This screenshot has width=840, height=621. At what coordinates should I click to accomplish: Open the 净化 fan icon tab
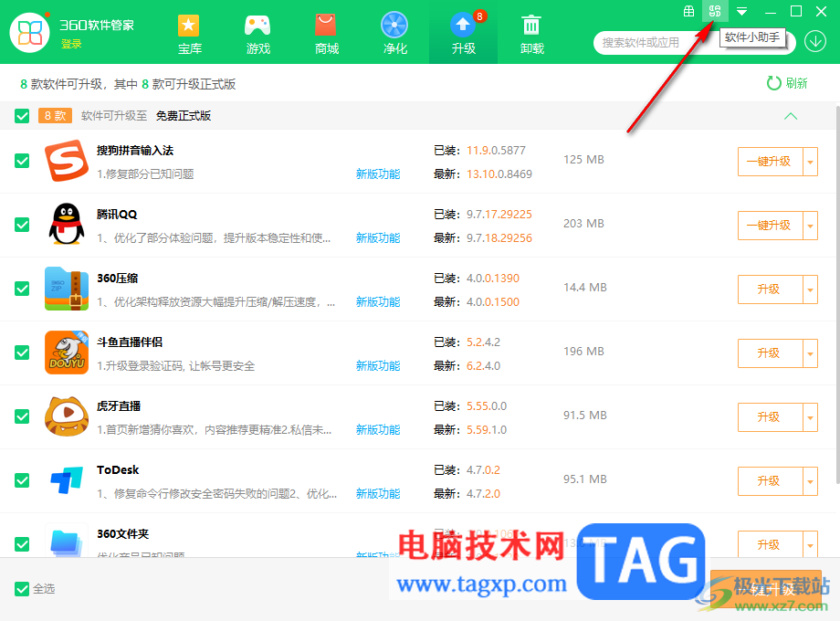pos(394,35)
